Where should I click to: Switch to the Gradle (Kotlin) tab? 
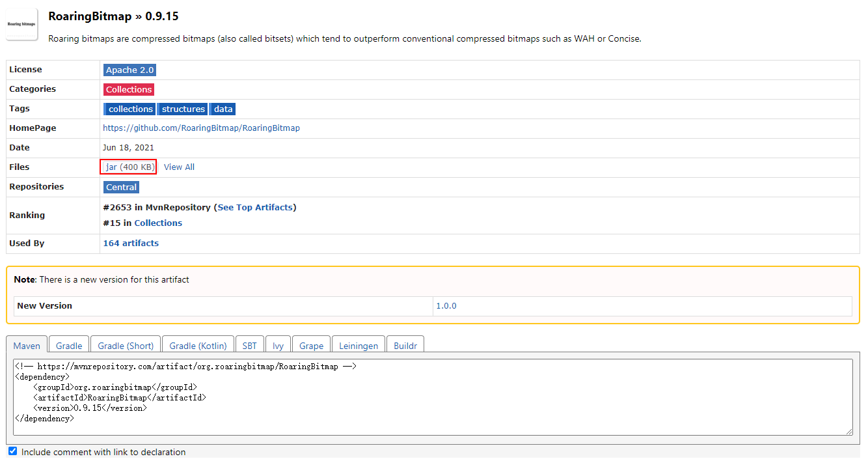pos(198,346)
